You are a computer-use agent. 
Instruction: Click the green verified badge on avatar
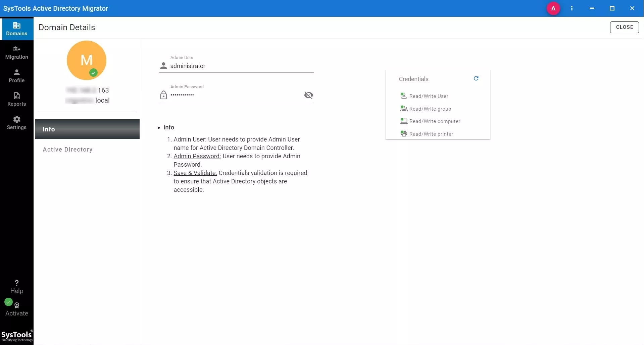[x=93, y=72]
